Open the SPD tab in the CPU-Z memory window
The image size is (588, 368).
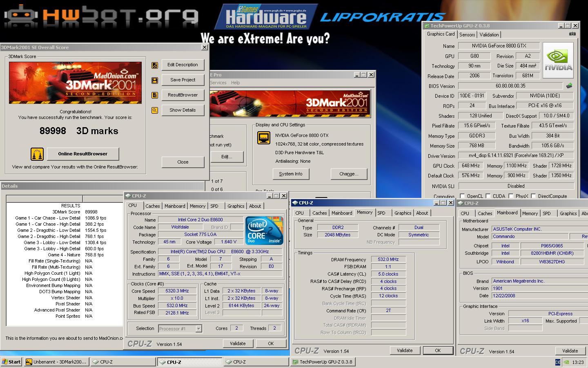tap(381, 213)
